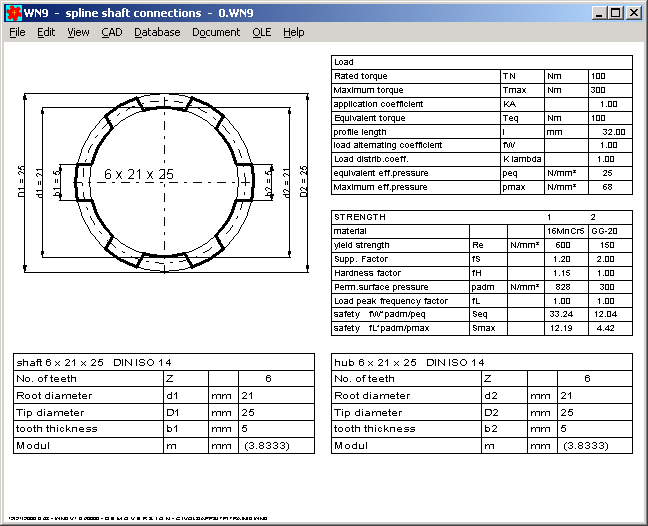Open the Edit menu

tap(46, 32)
